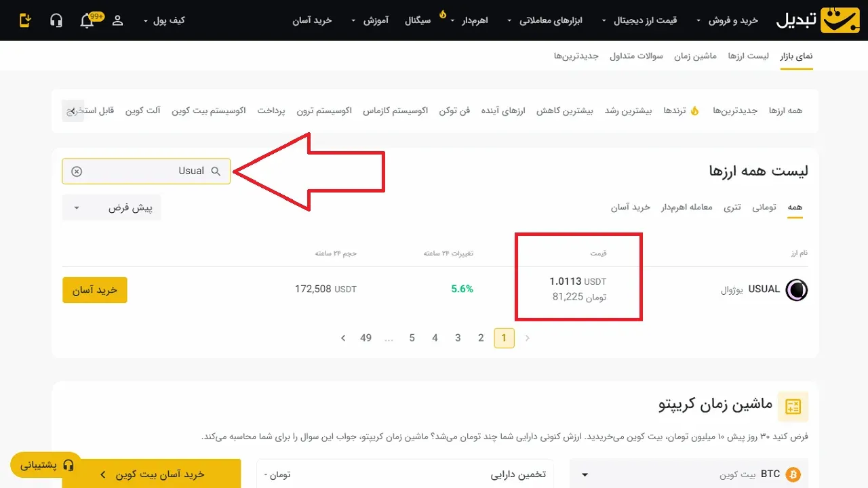Open the headset support icon in header
Viewport: 868px width, 488px height.
coord(56,20)
